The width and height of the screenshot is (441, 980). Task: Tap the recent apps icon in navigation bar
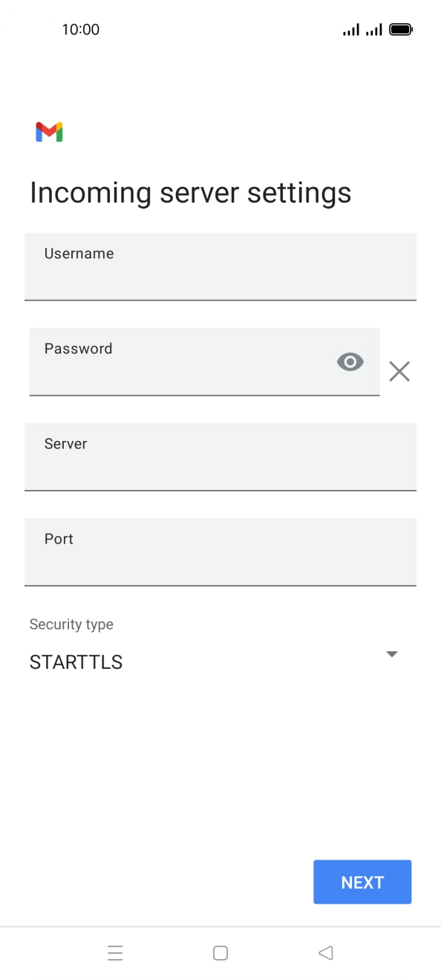tap(115, 953)
